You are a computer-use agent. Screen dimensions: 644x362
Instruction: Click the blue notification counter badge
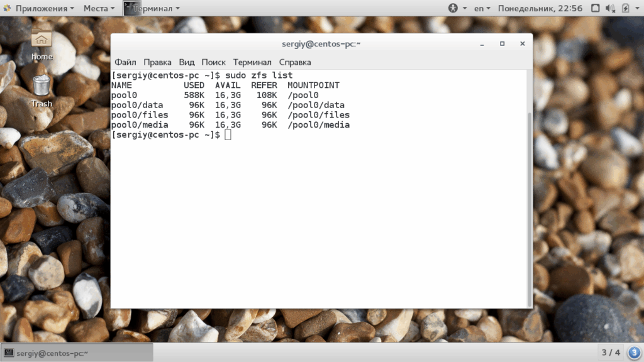[x=634, y=352]
